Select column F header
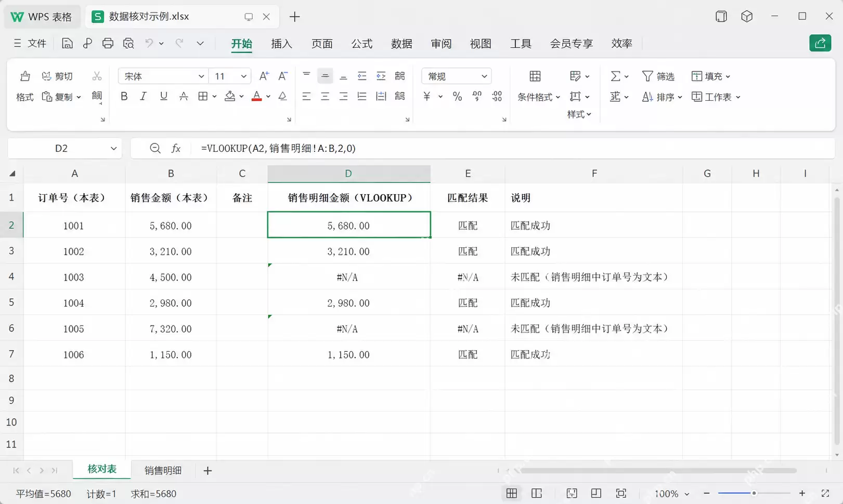 click(594, 174)
